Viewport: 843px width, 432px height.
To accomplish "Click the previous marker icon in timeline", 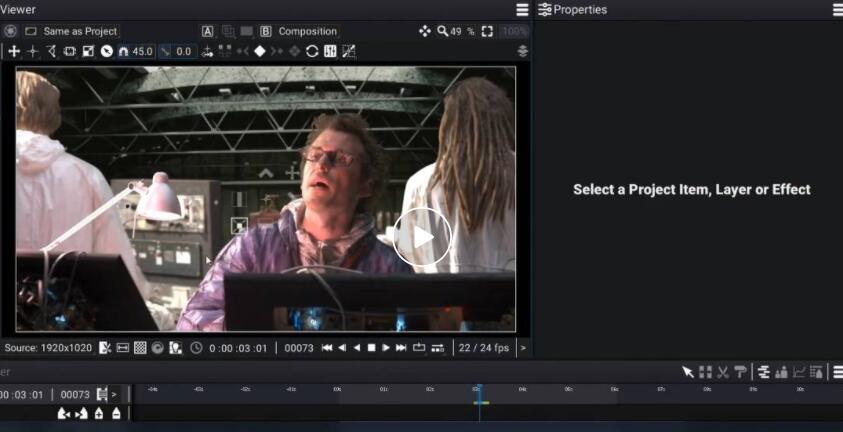I will (63, 413).
